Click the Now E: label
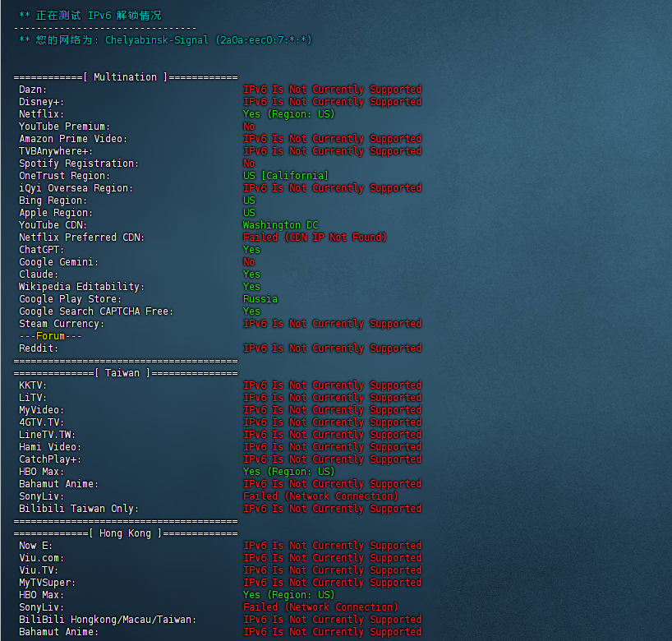The width and height of the screenshot is (672, 641). [35, 546]
